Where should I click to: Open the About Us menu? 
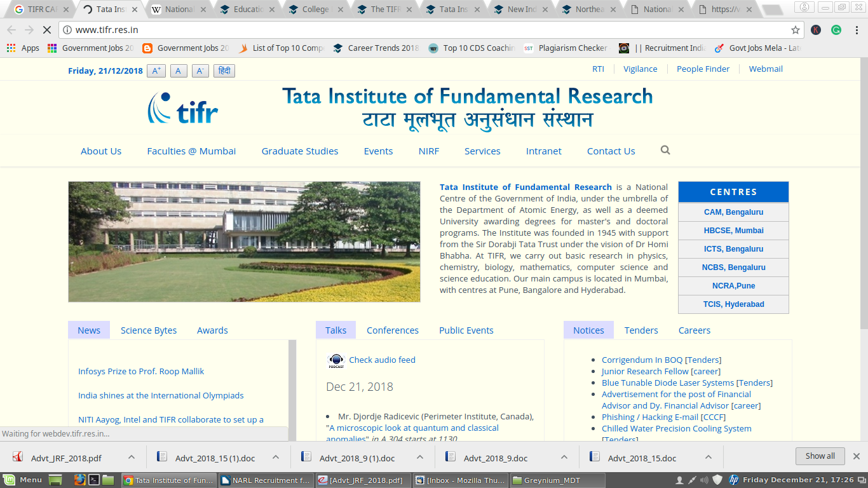[x=101, y=151]
